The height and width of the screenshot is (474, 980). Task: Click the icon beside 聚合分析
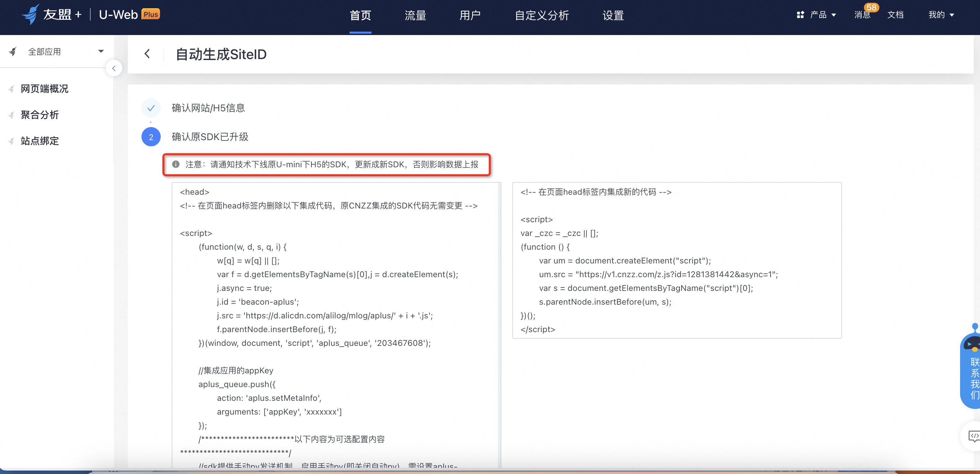tap(11, 115)
